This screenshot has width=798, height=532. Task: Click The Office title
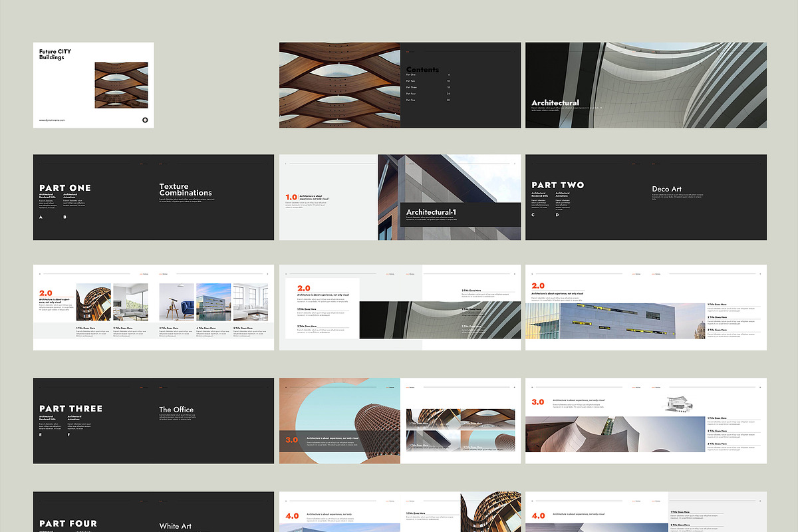click(176, 410)
